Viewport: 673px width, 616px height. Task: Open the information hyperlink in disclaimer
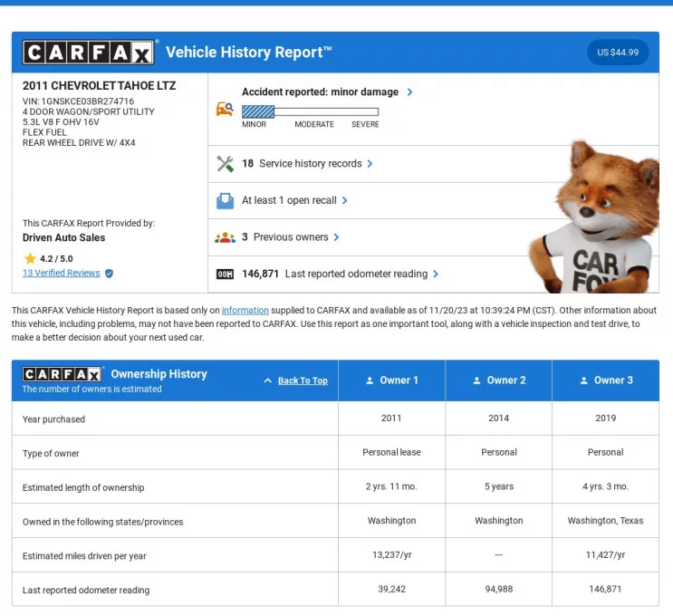[245, 311]
